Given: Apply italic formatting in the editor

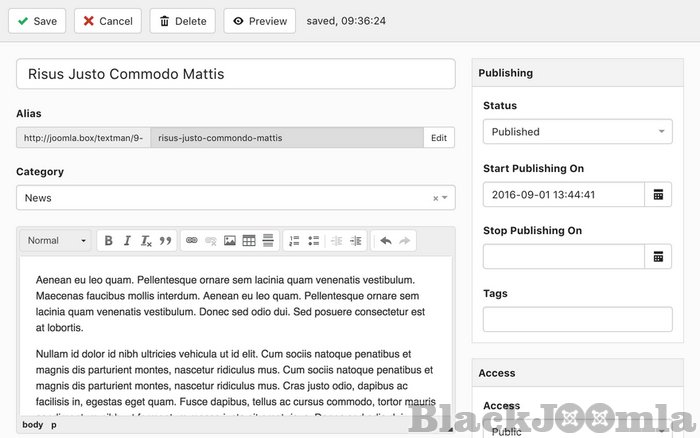Looking at the screenshot, I should [x=127, y=241].
